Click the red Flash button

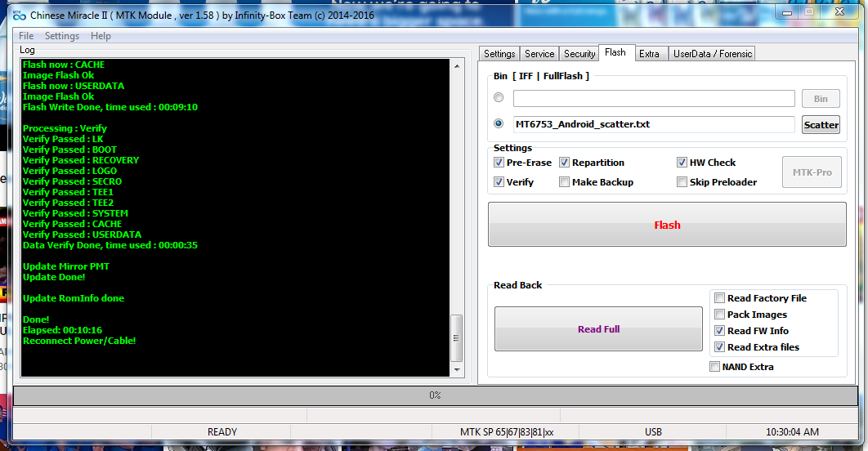pyautogui.click(x=667, y=225)
